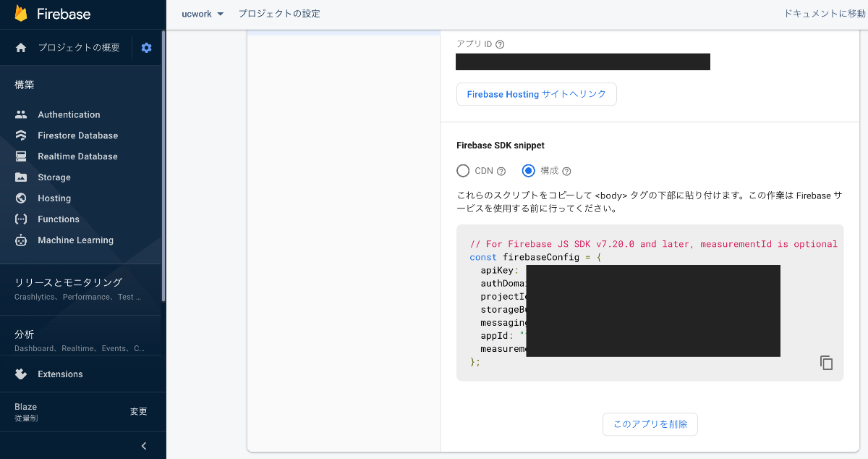Click the Firebase logo icon
Image resolution: width=868 pixels, height=459 pixels.
pos(21,14)
